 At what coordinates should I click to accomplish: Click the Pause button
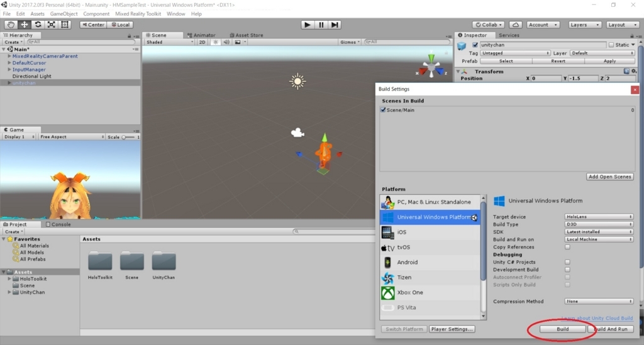[321, 25]
